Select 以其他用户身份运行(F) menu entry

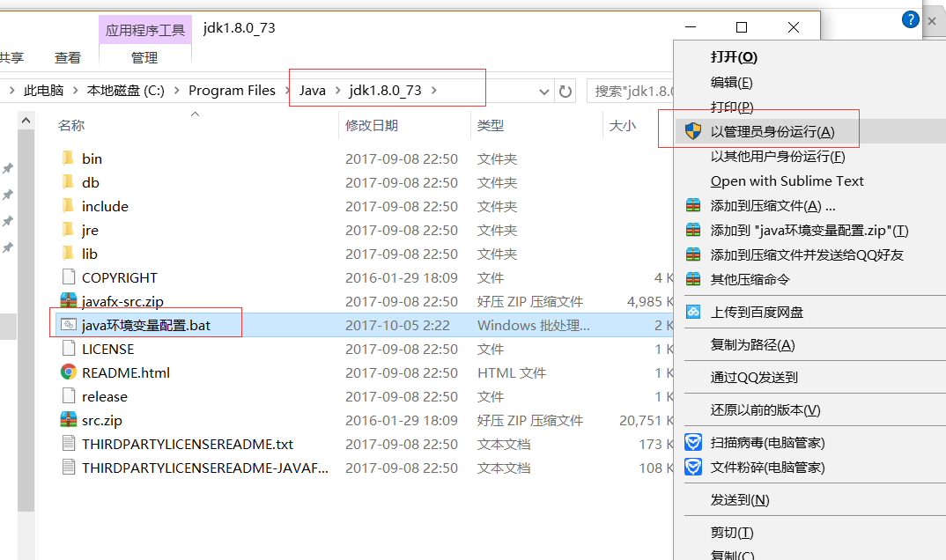point(778,156)
